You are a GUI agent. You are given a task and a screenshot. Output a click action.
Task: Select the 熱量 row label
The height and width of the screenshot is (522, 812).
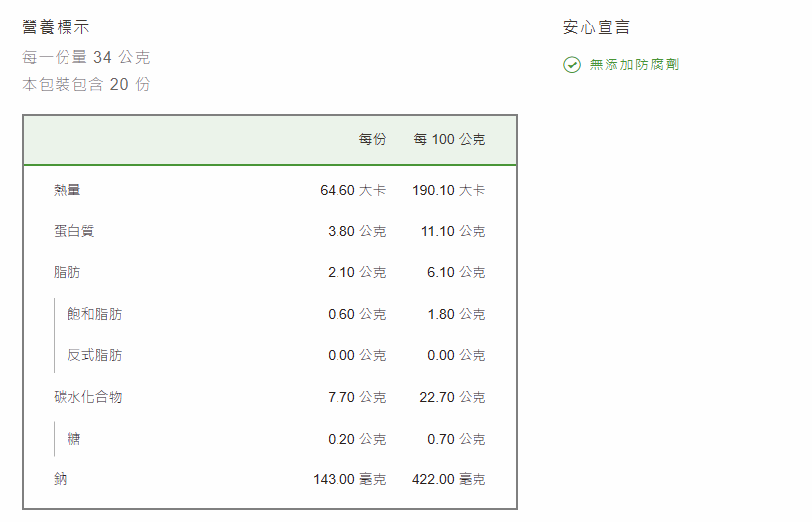[68, 190]
